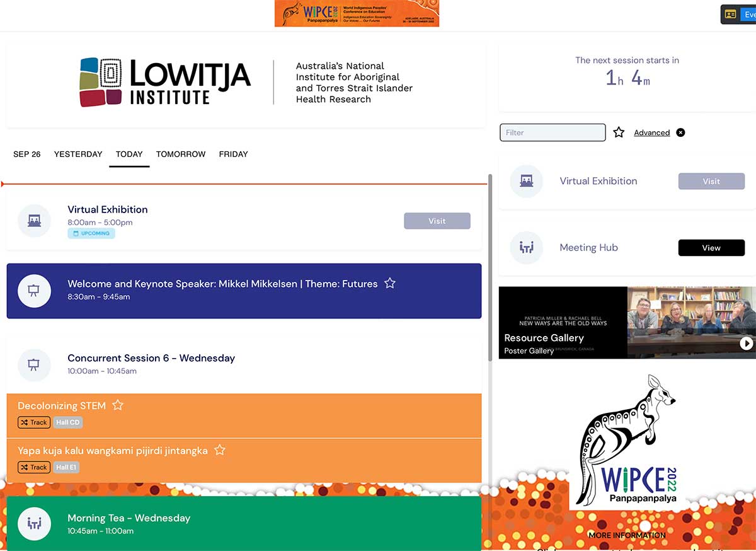This screenshot has height=551, width=756.
Task: Open the Advanced filter link
Action: click(x=651, y=132)
